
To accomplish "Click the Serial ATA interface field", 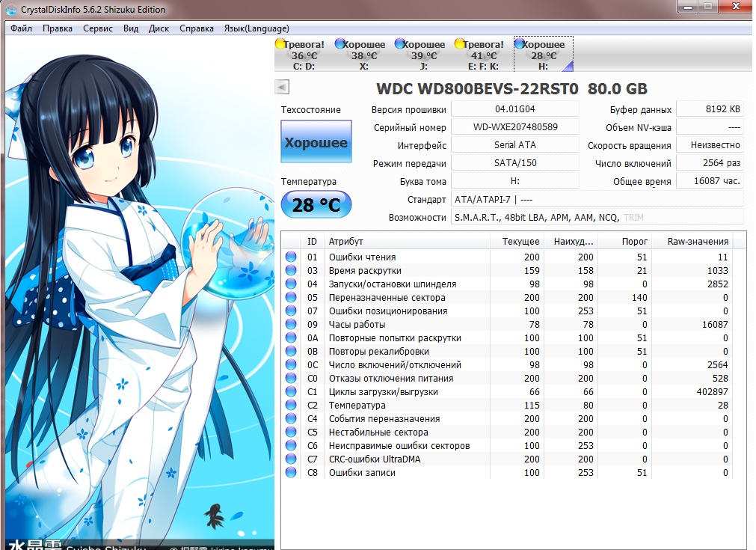I will pyautogui.click(x=515, y=144).
